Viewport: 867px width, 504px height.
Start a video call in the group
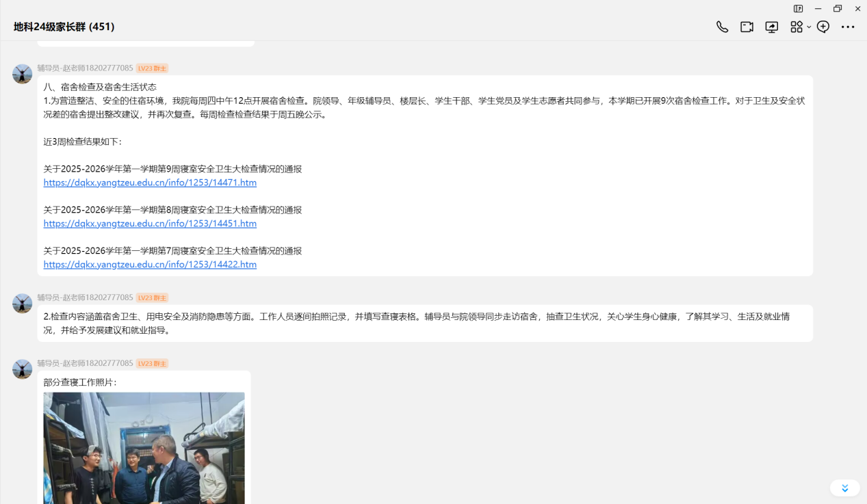click(747, 27)
